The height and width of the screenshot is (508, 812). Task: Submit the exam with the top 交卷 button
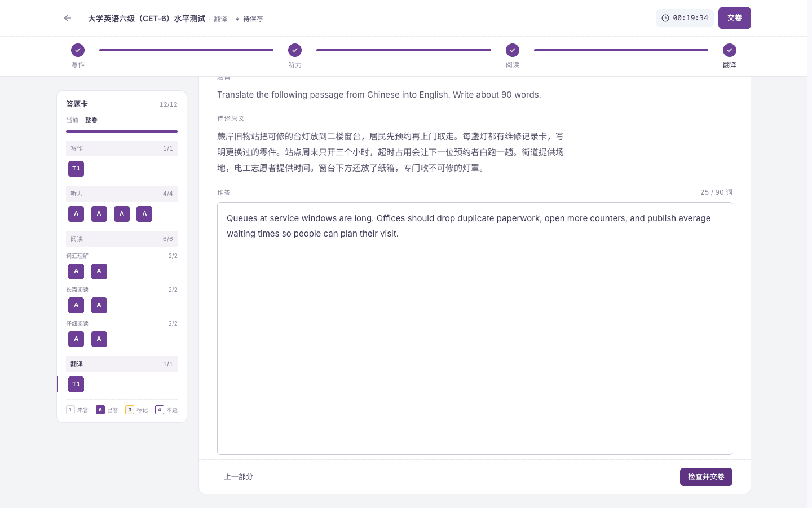click(x=735, y=18)
